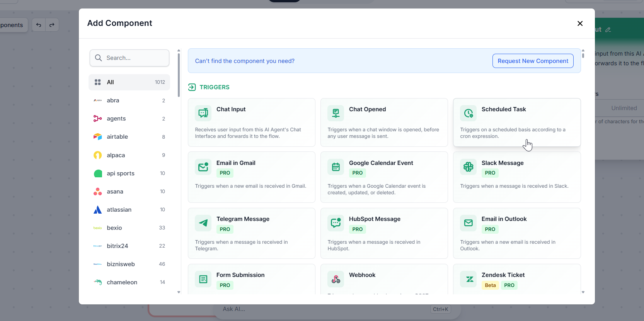Click the undo arrow in background toolbar

tap(39, 25)
